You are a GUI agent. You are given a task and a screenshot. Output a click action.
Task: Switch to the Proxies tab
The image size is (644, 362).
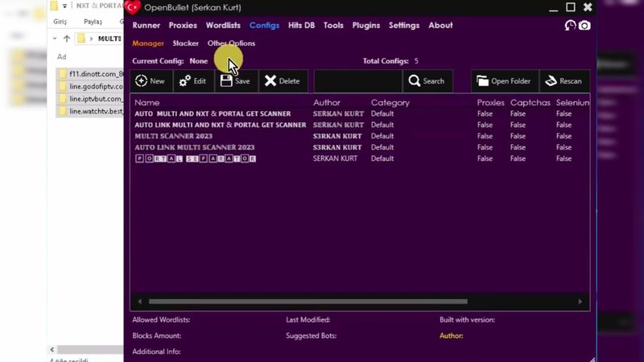(x=183, y=26)
